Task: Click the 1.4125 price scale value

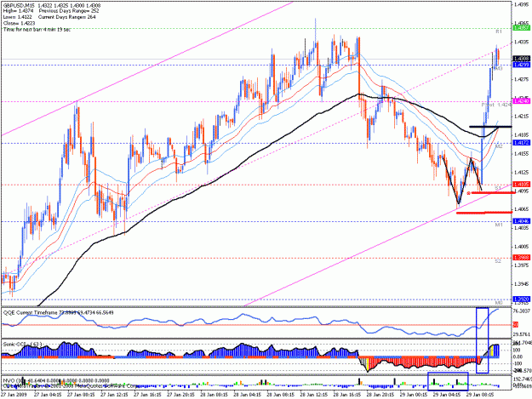Action: pyautogui.click(x=522, y=172)
